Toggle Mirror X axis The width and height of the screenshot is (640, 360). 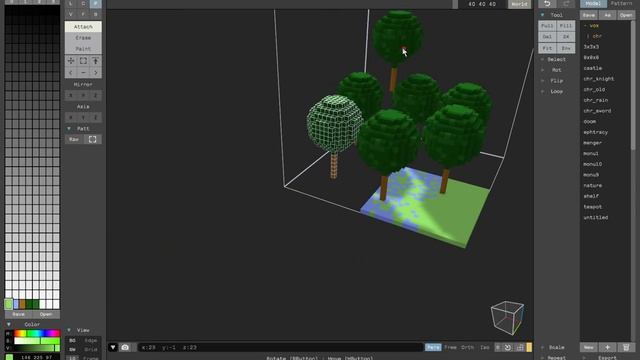click(x=71, y=95)
